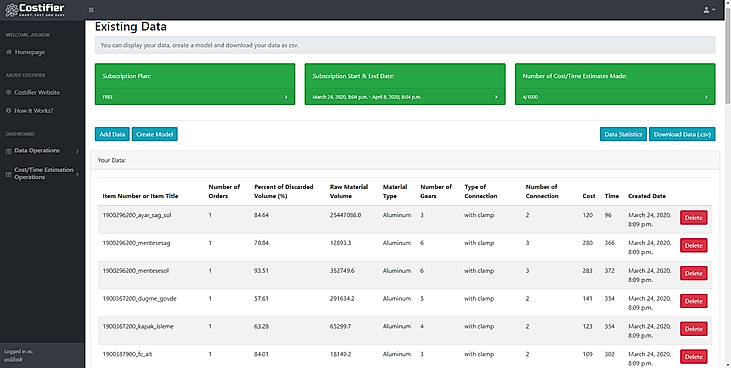Delete row 1900296200_mentesesag
The image size is (731, 368).
point(694,245)
